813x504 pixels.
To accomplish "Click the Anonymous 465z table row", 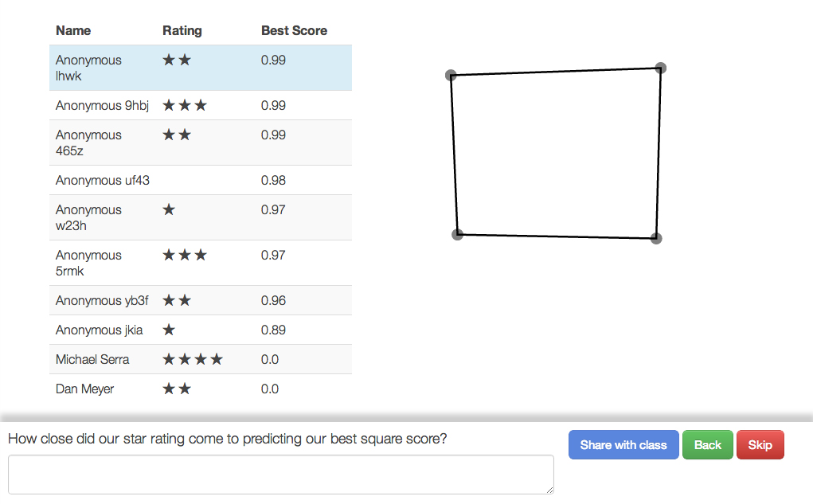I will (200, 143).
